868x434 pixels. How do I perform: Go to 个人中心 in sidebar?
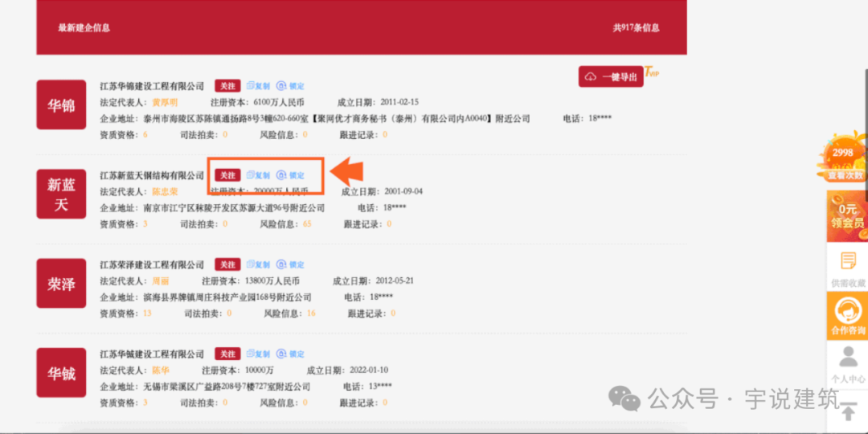pyautogui.click(x=847, y=364)
